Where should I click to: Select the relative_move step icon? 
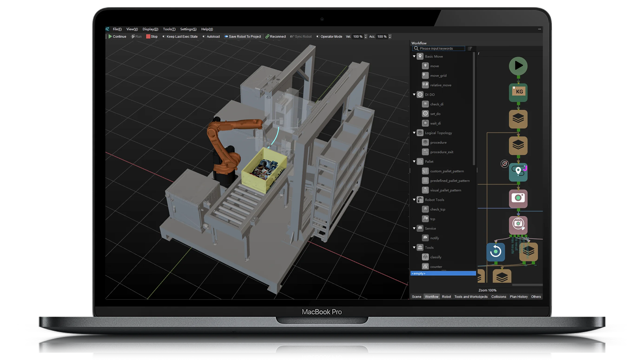[425, 85]
